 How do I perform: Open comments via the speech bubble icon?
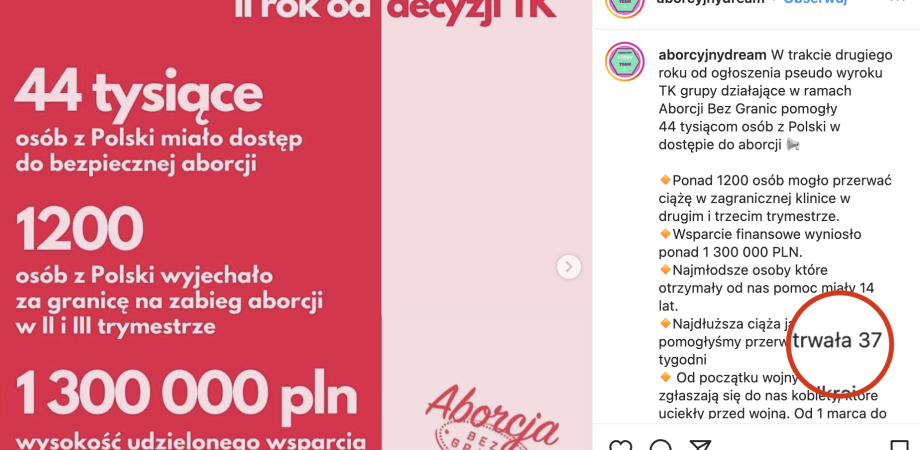[x=661, y=445]
